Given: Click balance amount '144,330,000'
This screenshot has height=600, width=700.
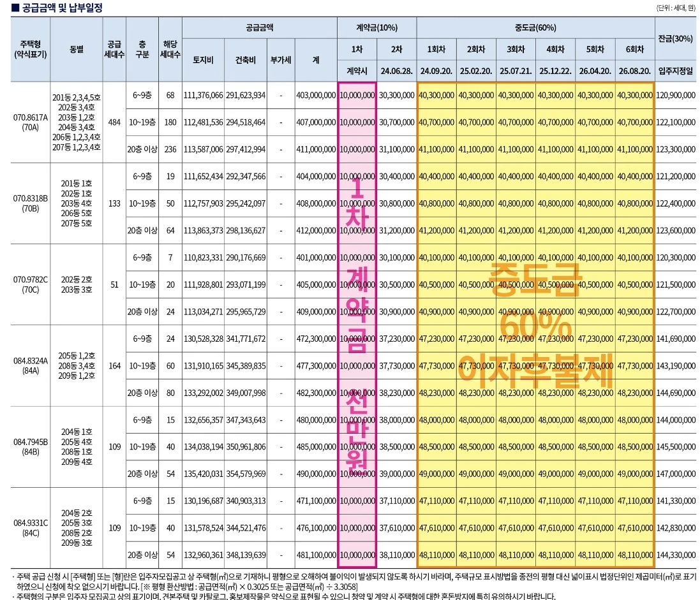Looking at the screenshot, I should tap(676, 555).
